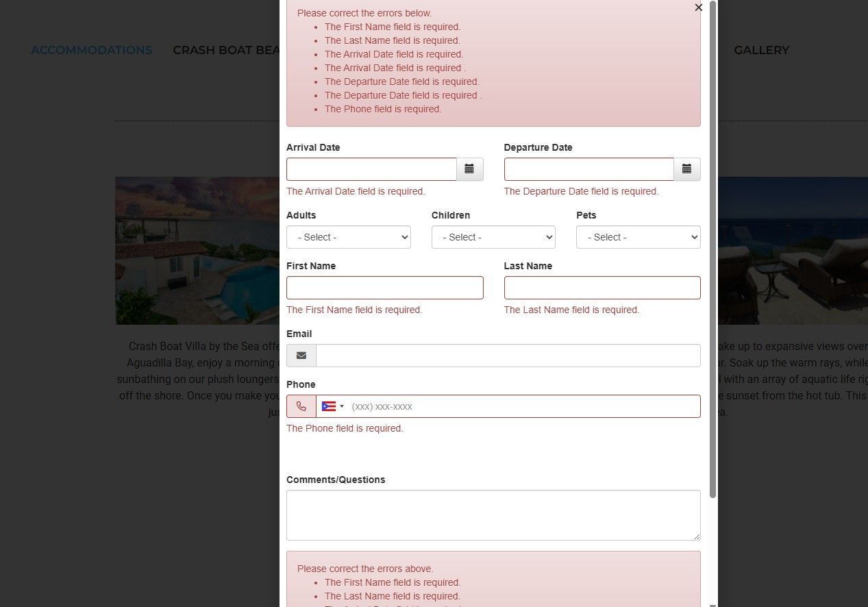
Task: Click into the Comments/Questions text area
Action: click(x=493, y=515)
